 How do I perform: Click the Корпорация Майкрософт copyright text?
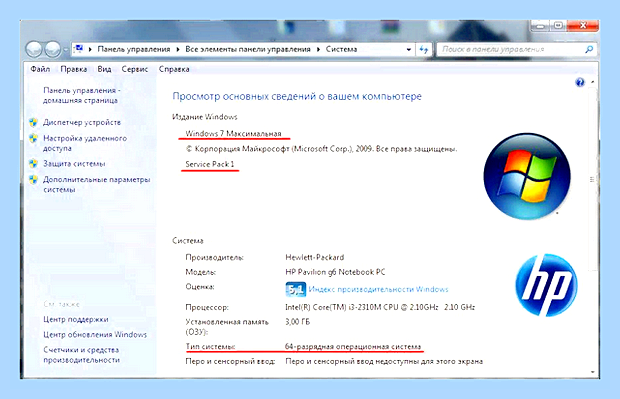click(321, 149)
